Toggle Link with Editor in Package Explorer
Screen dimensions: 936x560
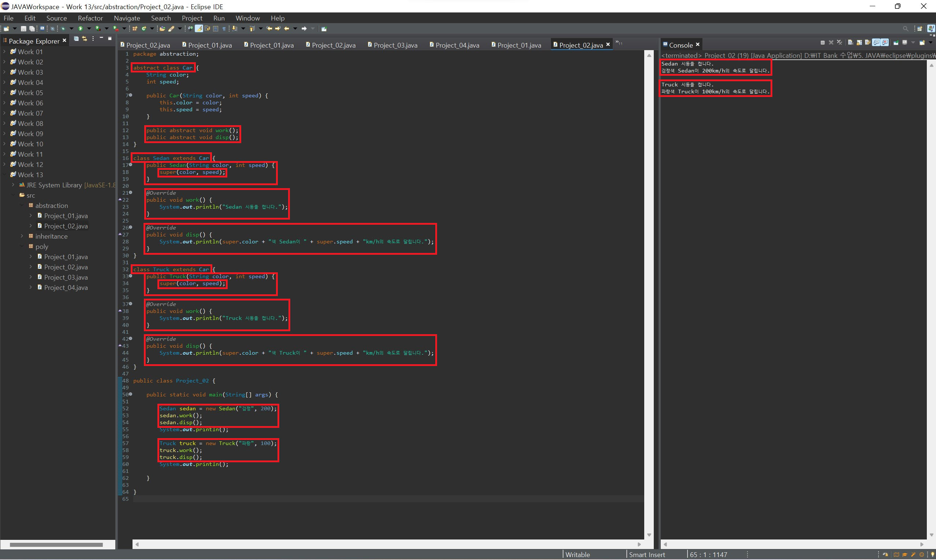pos(85,39)
